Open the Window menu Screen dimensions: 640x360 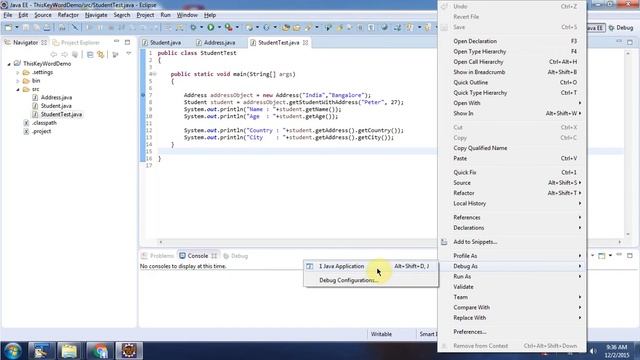coord(187,15)
